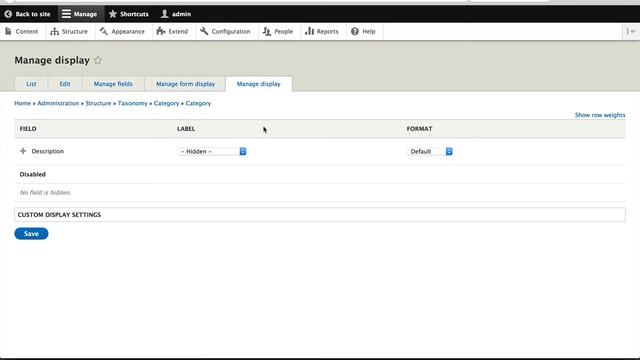Click the Save button

pos(31,233)
